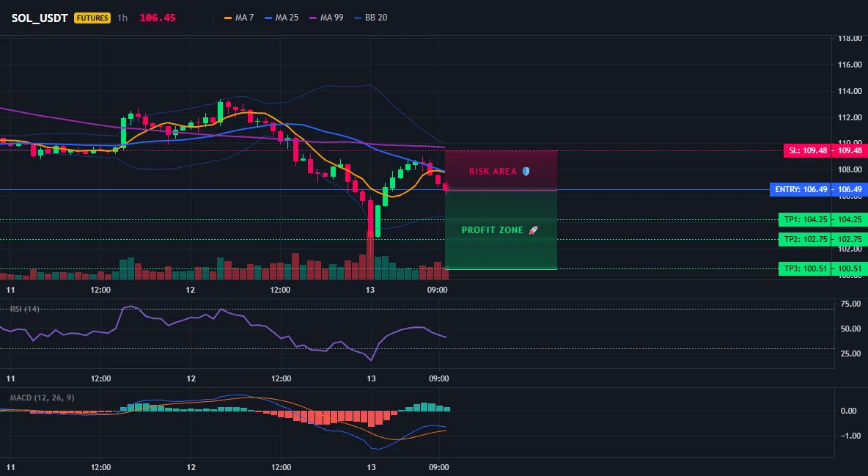Viewport: 868px width, 476px height.
Task: Click the shield icon in Risk Area
Action: [526, 171]
